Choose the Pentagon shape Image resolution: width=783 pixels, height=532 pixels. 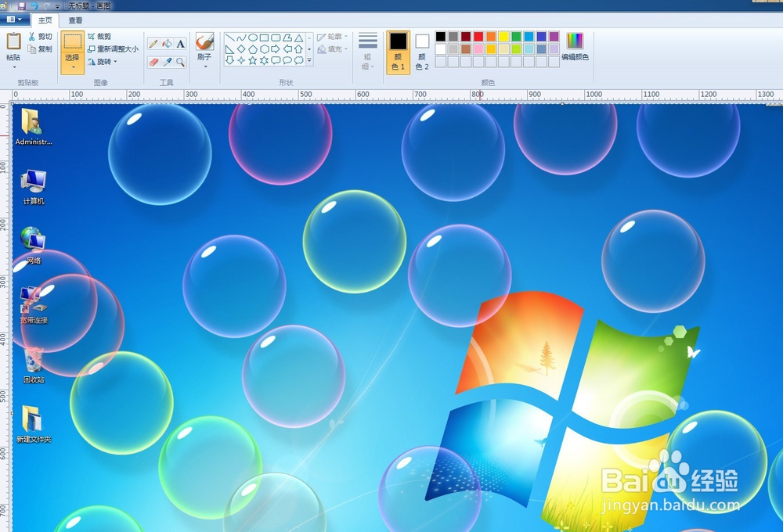tap(253, 49)
